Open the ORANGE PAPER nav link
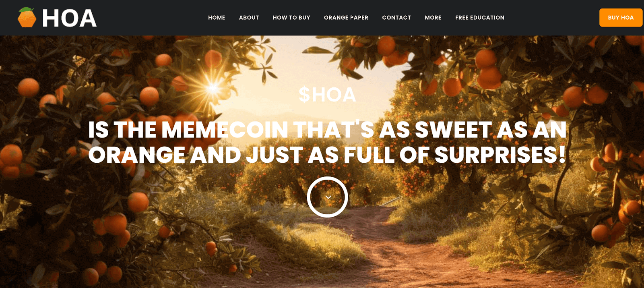 [346, 18]
